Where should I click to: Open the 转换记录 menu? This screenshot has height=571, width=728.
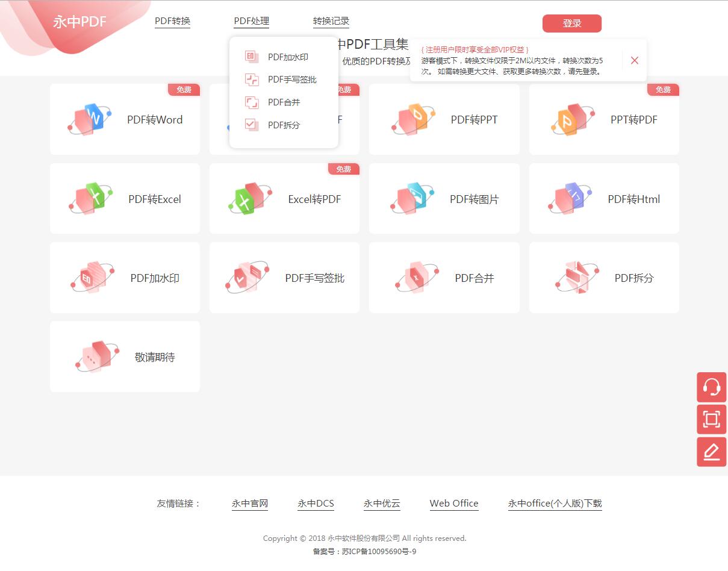tap(331, 22)
